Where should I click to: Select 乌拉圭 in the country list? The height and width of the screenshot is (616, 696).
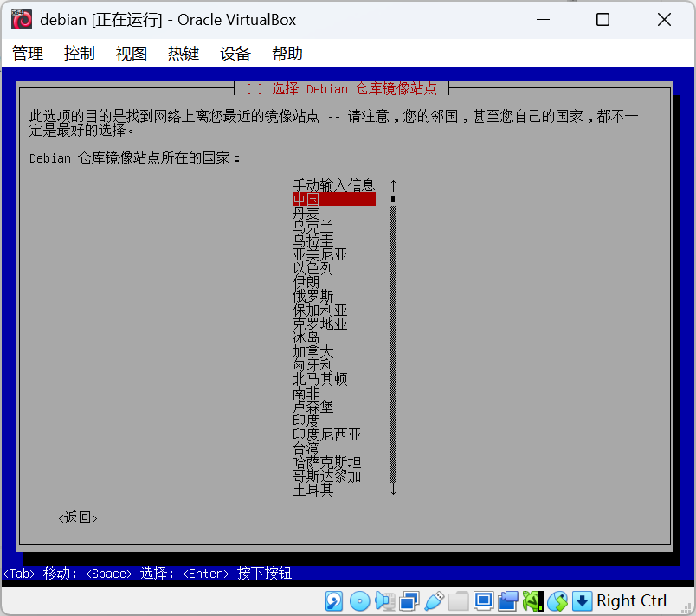(x=313, y=241)
